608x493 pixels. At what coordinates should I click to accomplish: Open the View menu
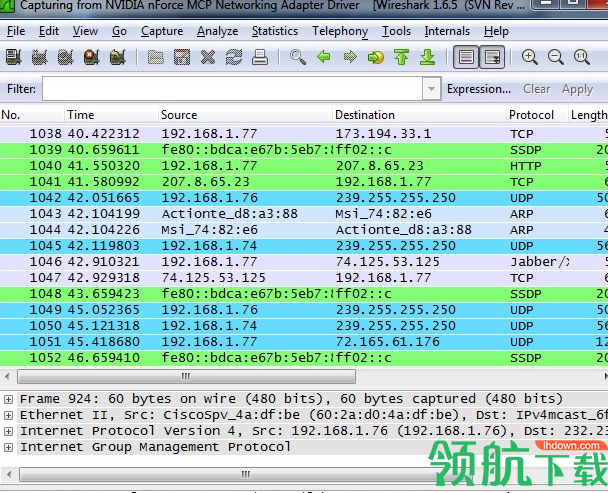[x=85, y=31]
